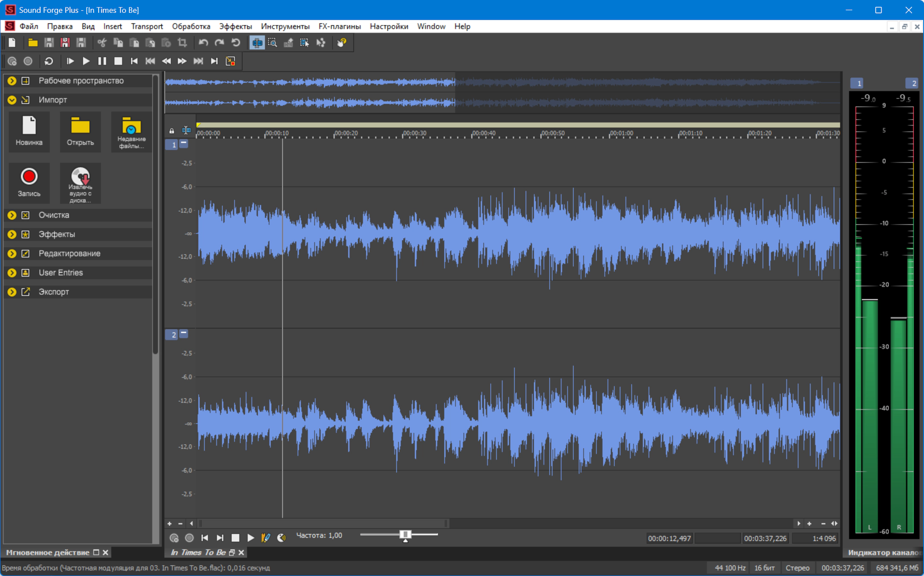This screenshot has height=576, width=924.
Task: Switch to the In Times To Be tab
Action: [198, 553]
